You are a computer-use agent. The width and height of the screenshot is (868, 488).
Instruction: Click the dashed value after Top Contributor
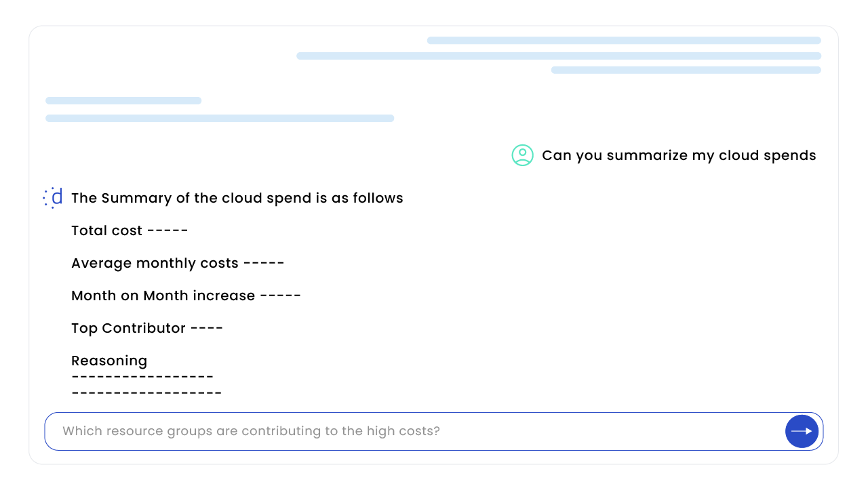(207, 328)
